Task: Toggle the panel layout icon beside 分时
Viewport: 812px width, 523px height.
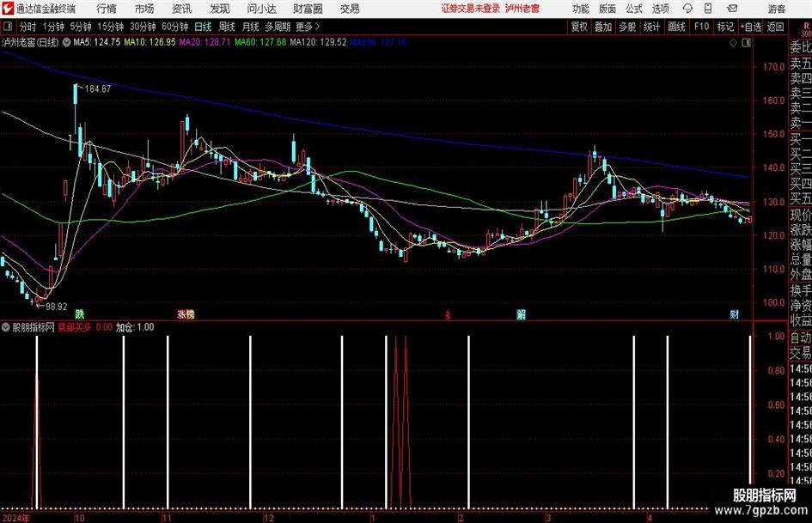Action: click(x=7, y=27)
